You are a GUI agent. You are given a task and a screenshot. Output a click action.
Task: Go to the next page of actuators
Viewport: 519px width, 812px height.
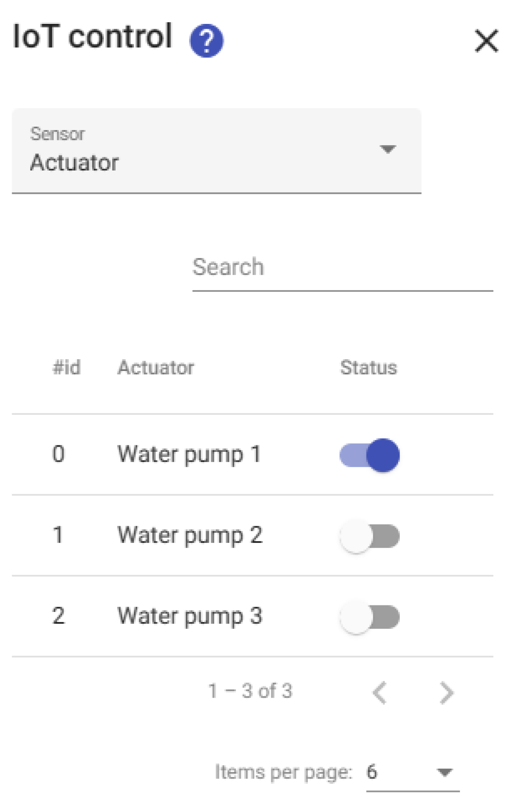point(446,692)
